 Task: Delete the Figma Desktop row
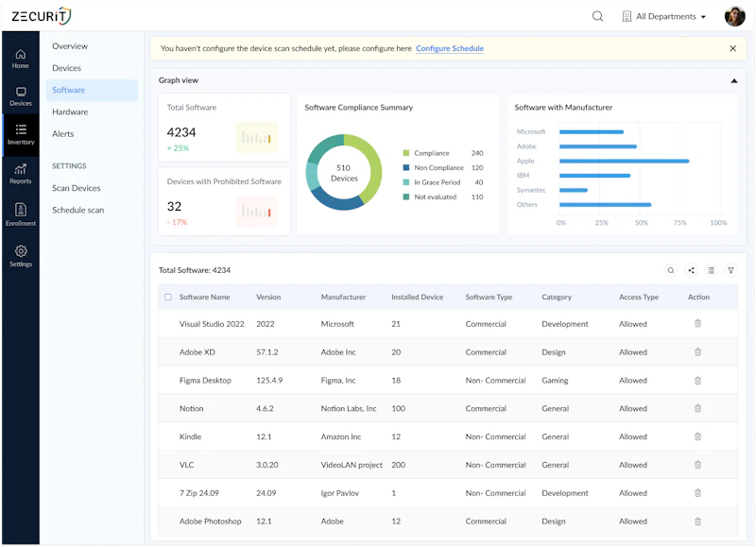point(697,380)
